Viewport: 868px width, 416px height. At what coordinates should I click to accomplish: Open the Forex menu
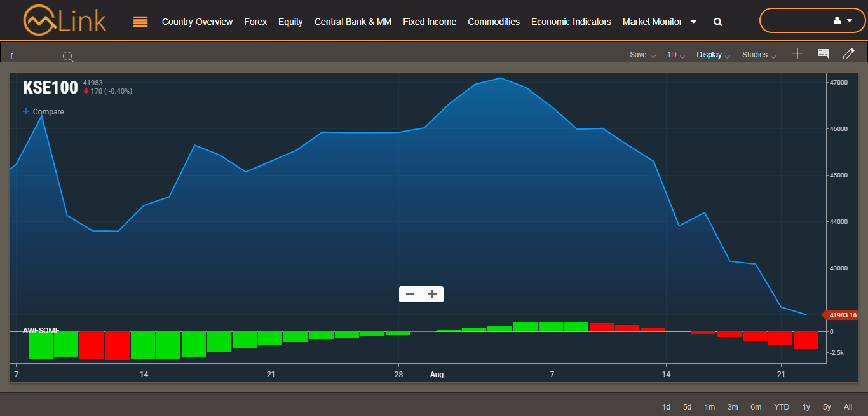255,22
